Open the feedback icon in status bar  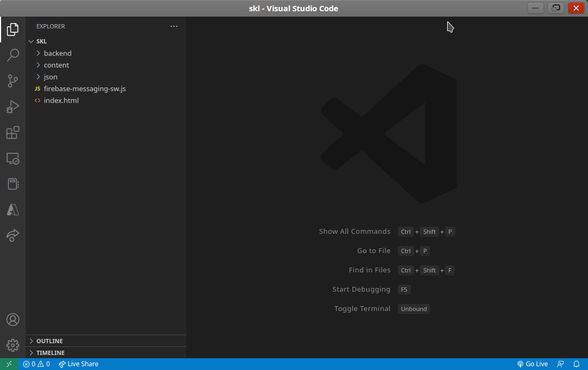point(560,364)
